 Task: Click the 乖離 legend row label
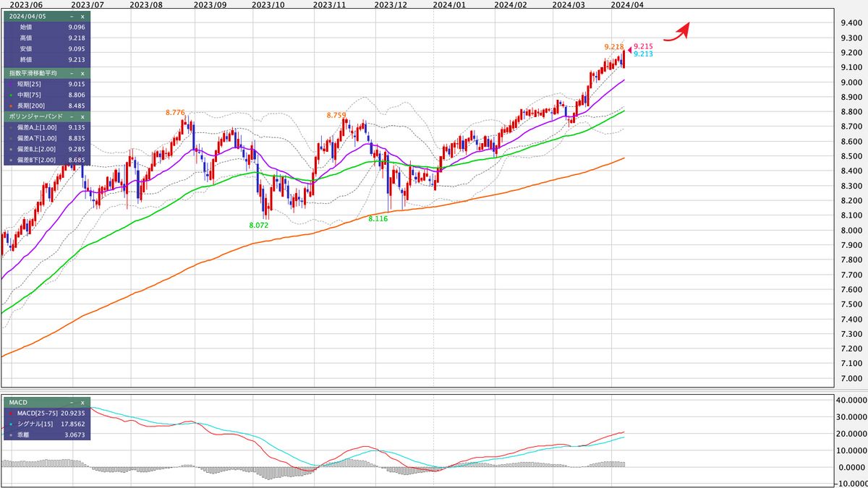point(23,435)
